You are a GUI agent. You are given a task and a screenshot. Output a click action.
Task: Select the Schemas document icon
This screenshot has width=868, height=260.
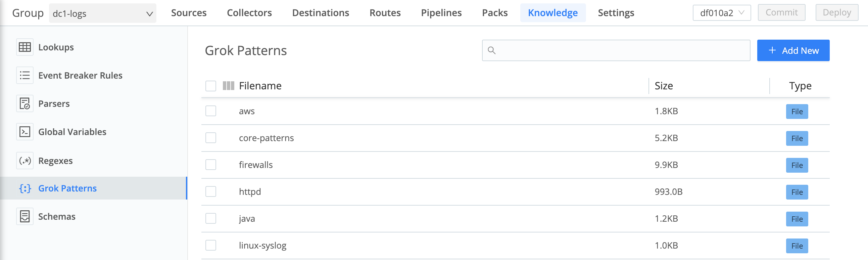click(x=25, y=216)
